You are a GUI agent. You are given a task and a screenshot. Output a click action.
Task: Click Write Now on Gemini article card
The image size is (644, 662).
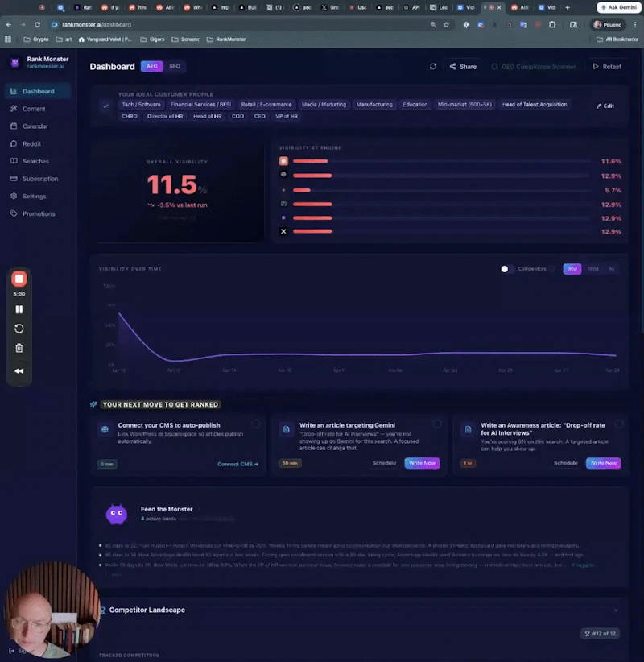pyautogui.click(x=422, y=463)
